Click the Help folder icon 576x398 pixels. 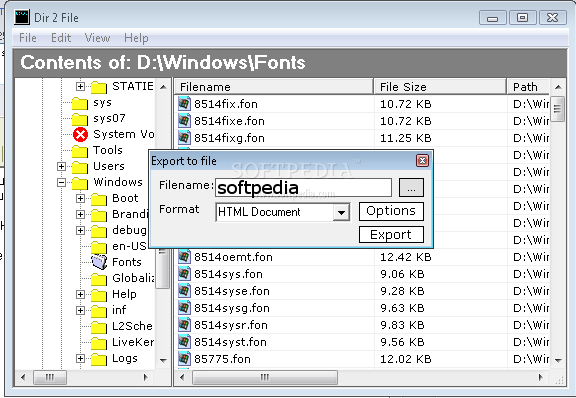coord(99,295)
